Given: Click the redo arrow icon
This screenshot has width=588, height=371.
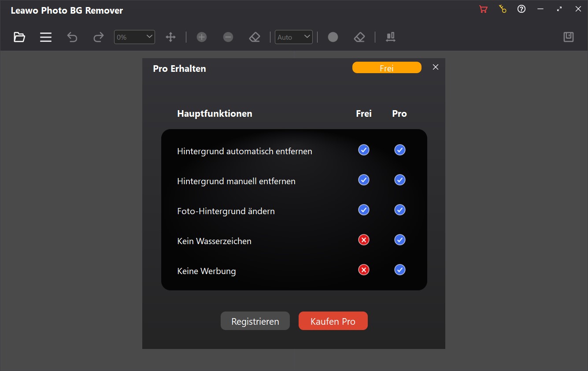Looking at the screenshot, I should (x=98, y=37).
